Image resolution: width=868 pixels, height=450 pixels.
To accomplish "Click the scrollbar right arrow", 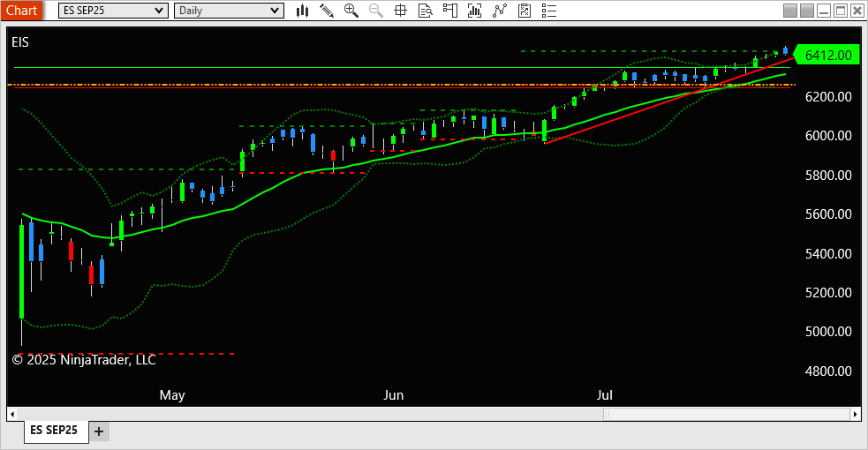I will click(856, 414).
